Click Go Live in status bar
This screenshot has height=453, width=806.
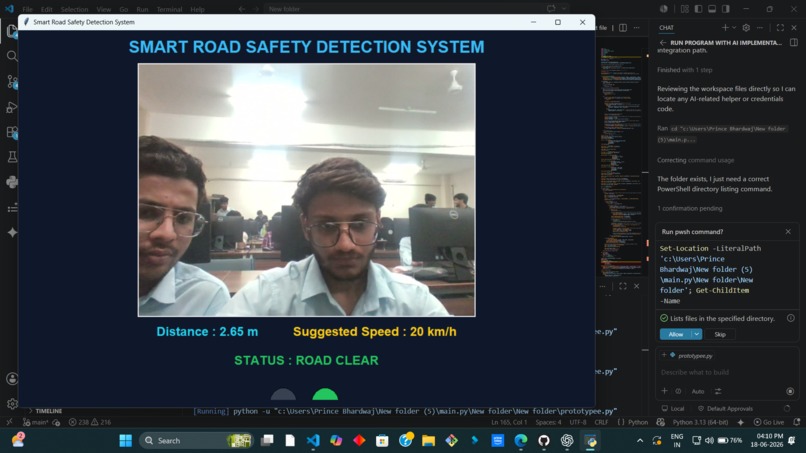pyautogui.click(x=769, y=422)
